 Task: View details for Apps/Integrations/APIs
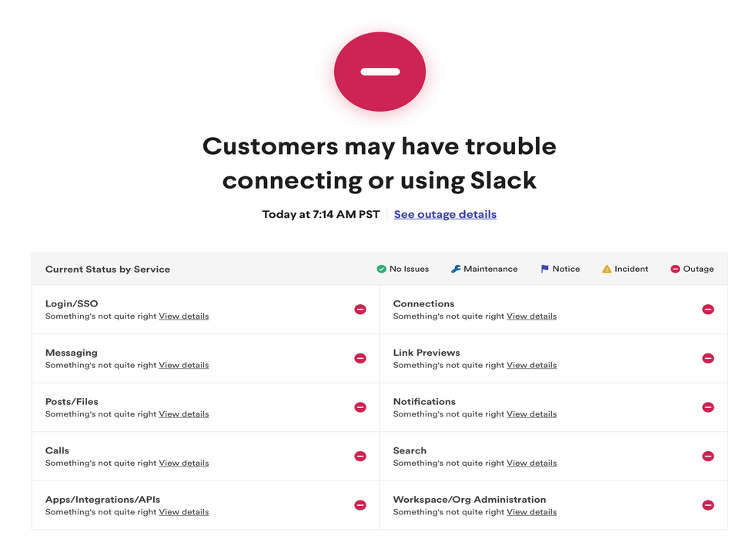click(183, 512)
